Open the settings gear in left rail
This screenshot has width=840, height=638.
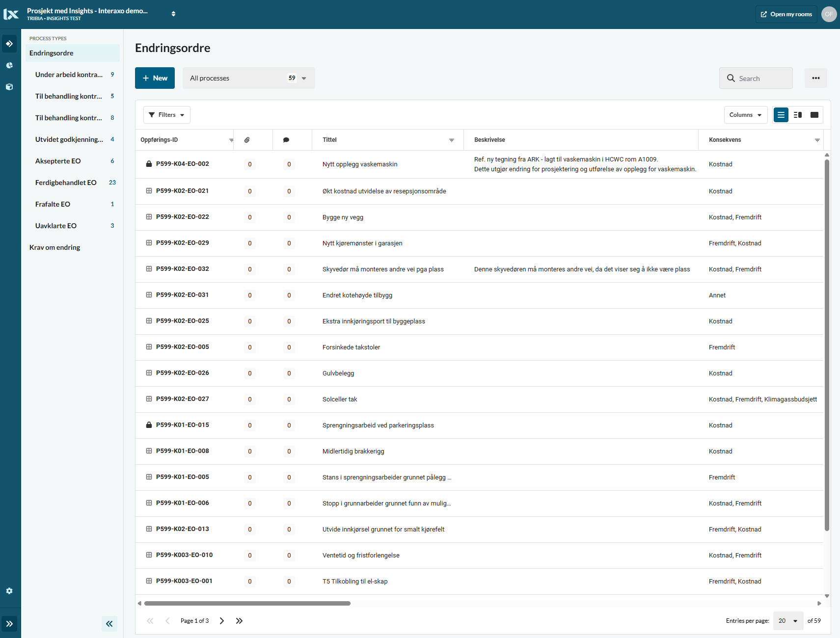(x=9, y=591)
